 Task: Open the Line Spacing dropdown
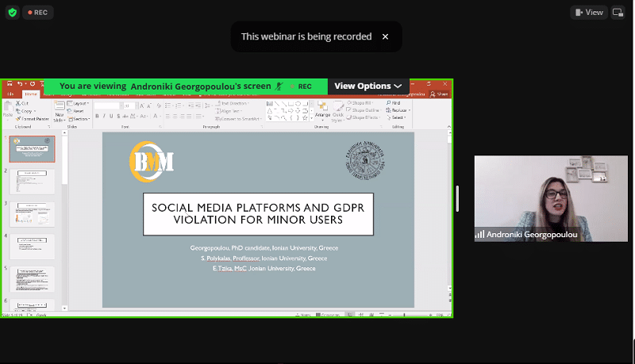pyautogui.click(x=208, y=105)
